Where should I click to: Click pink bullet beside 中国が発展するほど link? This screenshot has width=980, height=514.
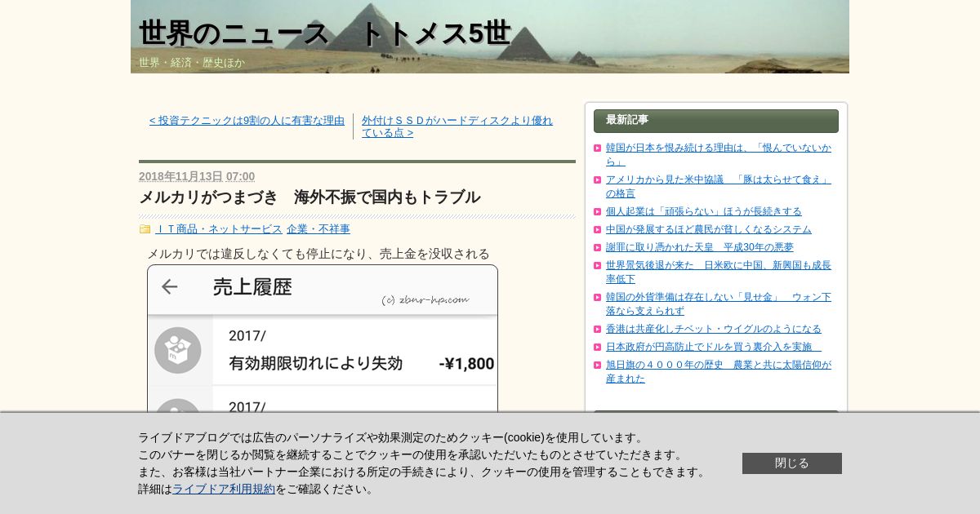click(598, 229)
